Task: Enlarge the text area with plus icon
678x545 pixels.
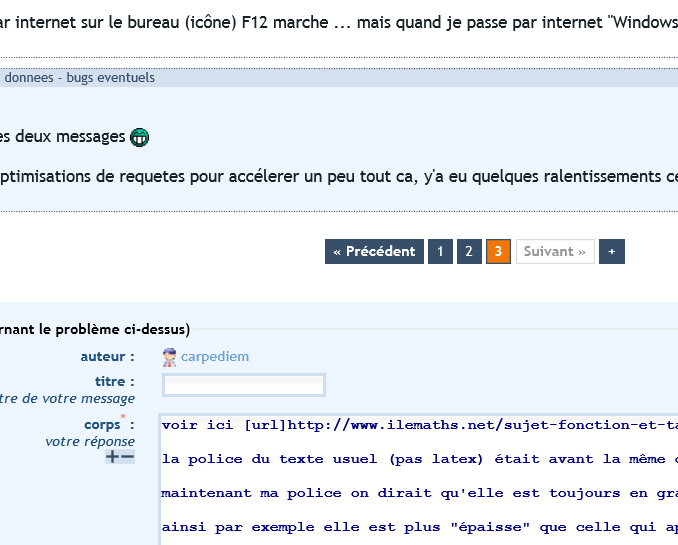Action: [x=112, y=457]
